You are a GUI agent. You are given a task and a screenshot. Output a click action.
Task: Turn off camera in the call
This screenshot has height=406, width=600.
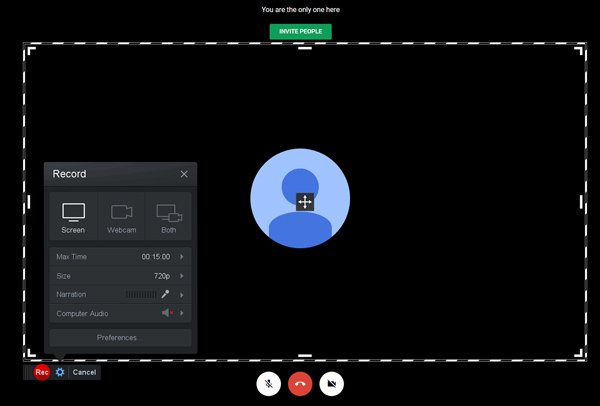click(x=333, y=383)
